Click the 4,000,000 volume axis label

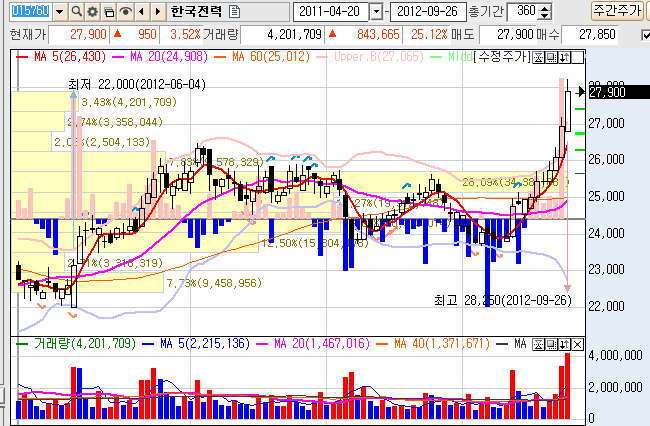click(x=615, y=355)
